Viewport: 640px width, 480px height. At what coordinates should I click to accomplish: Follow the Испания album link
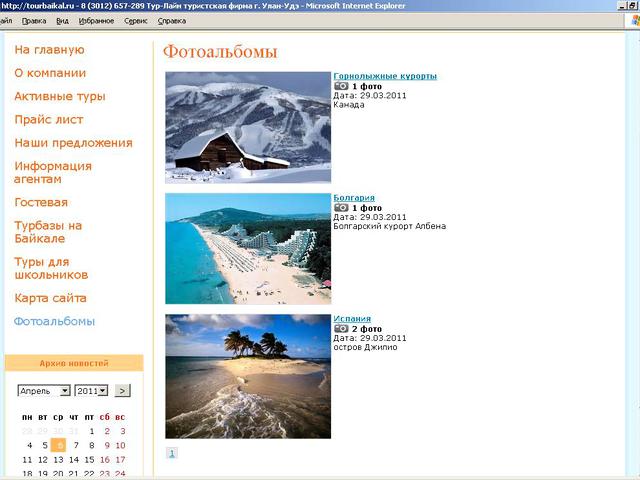point(352,319)
